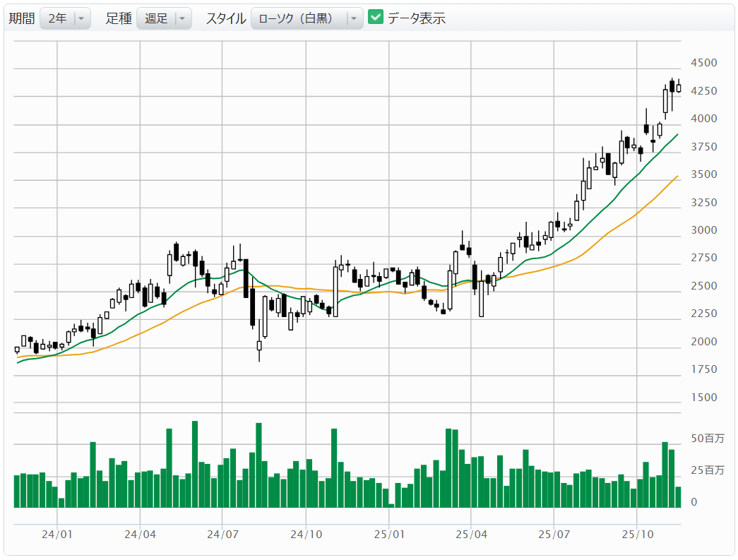Click the データ表示 label text
This screenshot has width=738, height=560.
416,18
